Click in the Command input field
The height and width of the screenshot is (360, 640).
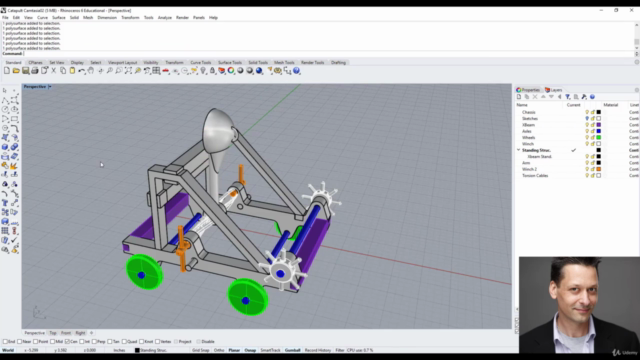(x=329, y=53)
